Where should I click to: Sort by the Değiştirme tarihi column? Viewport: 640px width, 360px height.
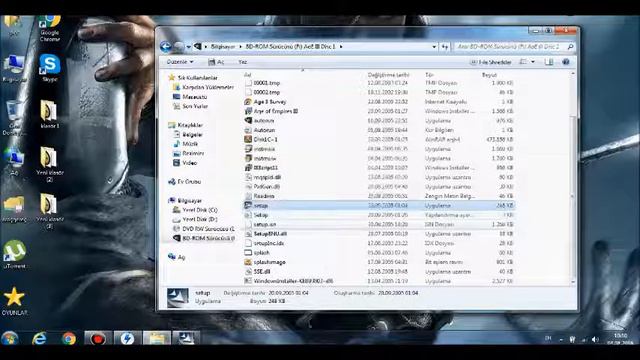tap(388, 75)
